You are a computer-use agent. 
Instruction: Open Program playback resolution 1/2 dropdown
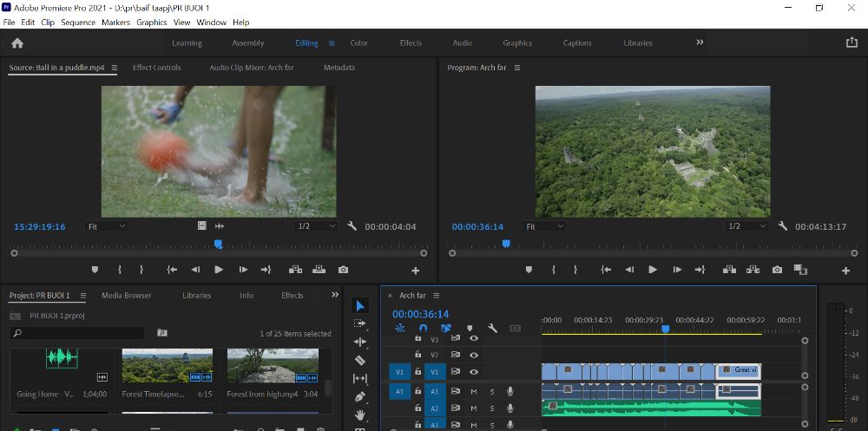click(x=747, y=226)
